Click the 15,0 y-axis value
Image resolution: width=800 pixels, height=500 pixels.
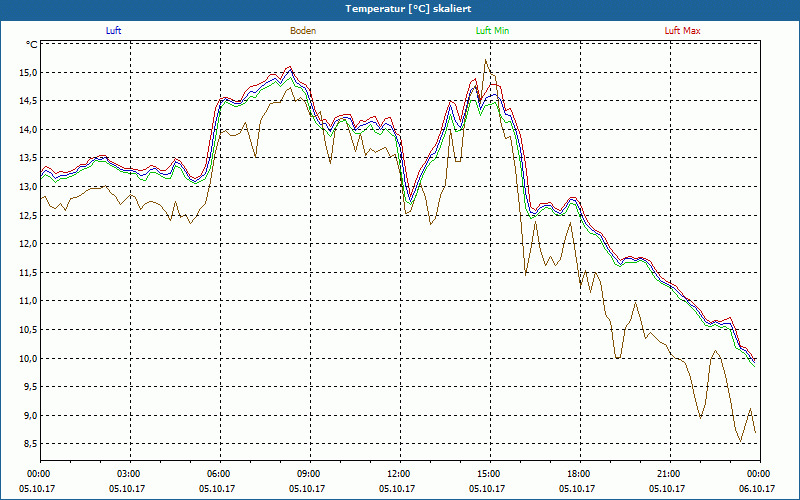pyautogui.click(x=29, y=72)
